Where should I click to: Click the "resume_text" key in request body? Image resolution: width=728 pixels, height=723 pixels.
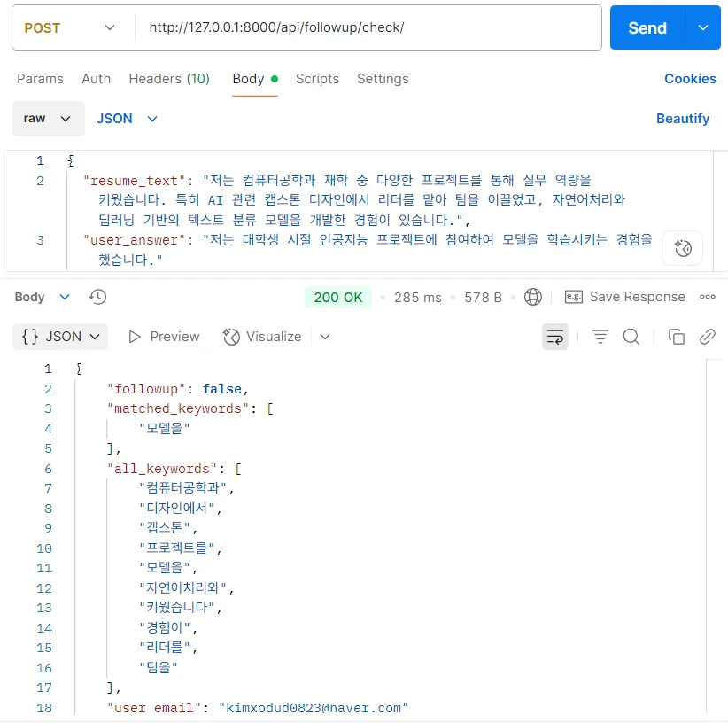(135, 181)
